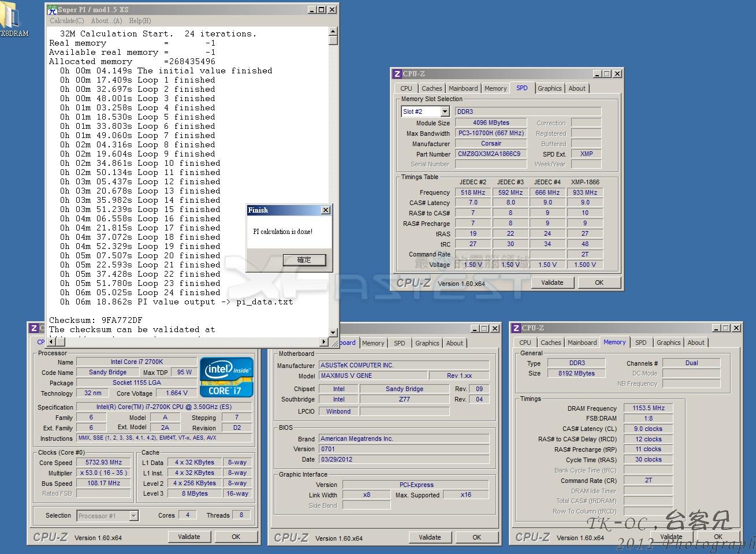Click OK in CPU-Z SPD window

(x=599, y=282)
